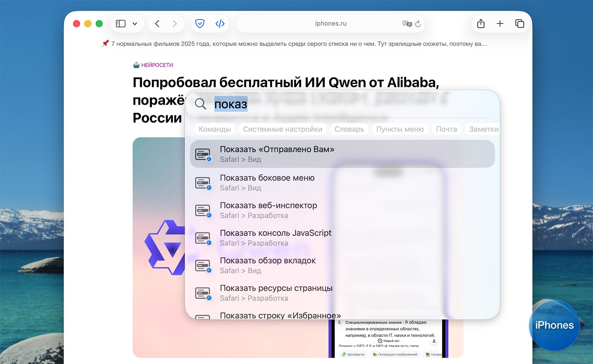Click the pinned 7 нормальных фильмов link
The width and height of the screenshot is (593, 364).
click(x=299, y=44)
